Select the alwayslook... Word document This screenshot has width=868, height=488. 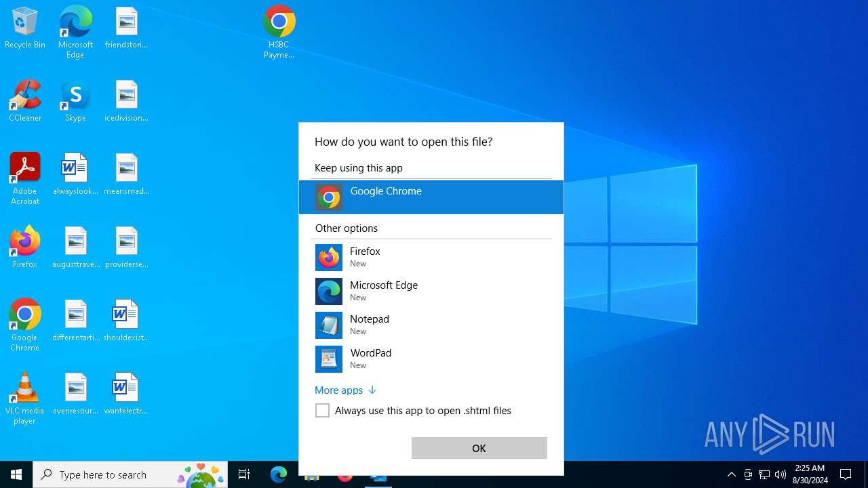click(x=75, y=175)
